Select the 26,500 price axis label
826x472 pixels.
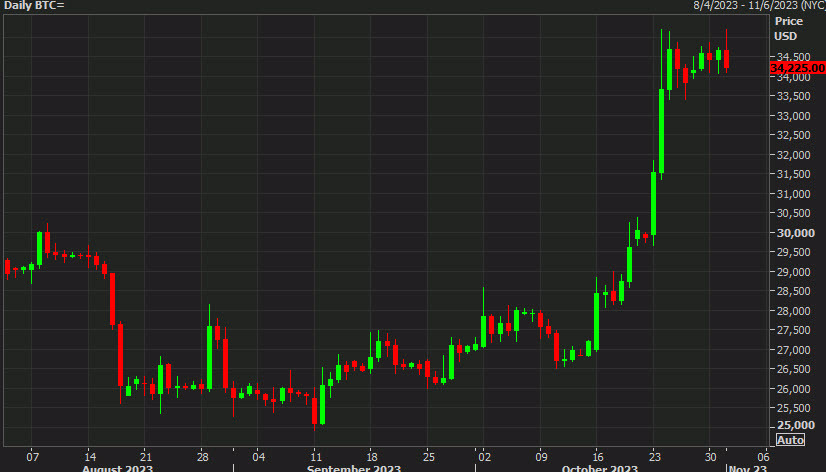[793, 369]
